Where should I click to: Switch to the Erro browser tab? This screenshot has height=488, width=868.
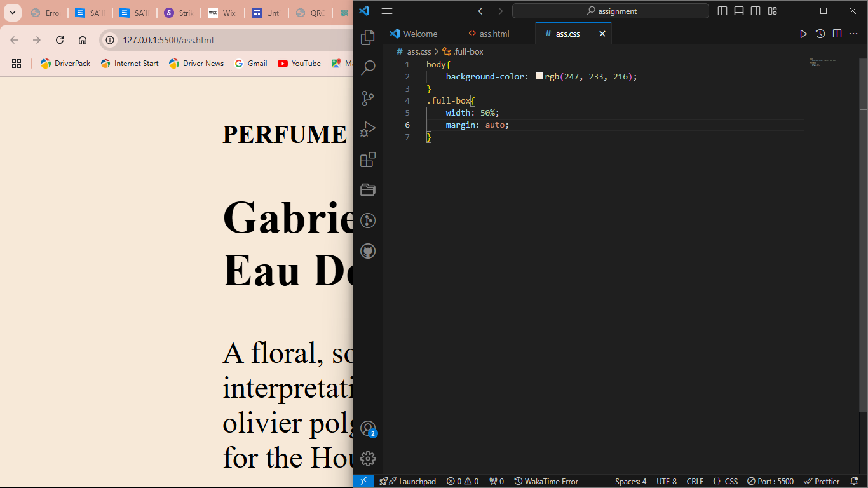[x=44, y=13]
